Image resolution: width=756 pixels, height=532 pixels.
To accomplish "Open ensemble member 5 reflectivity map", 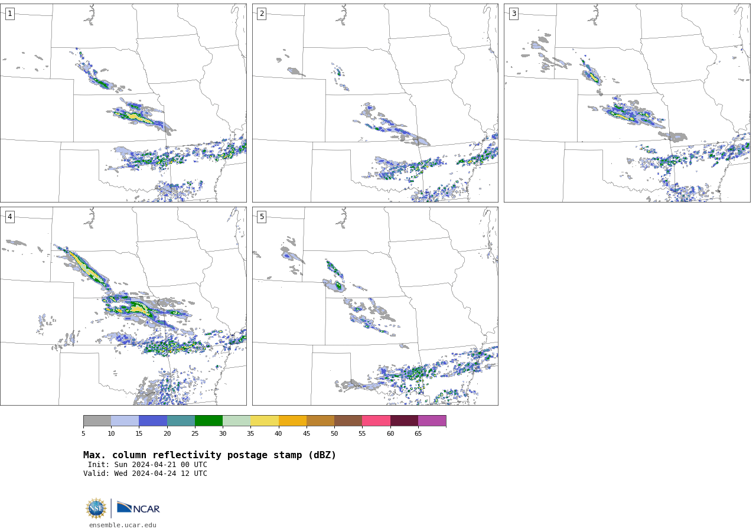I will click(375, 306).
